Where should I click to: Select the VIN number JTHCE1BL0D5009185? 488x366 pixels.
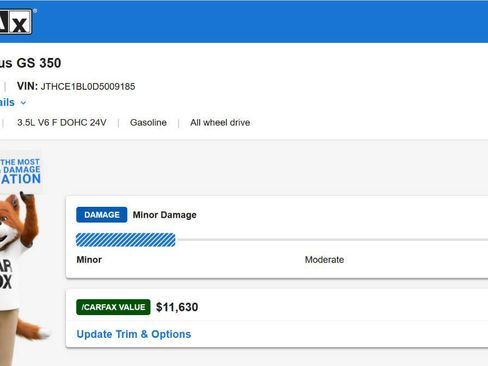click(88, 87)
